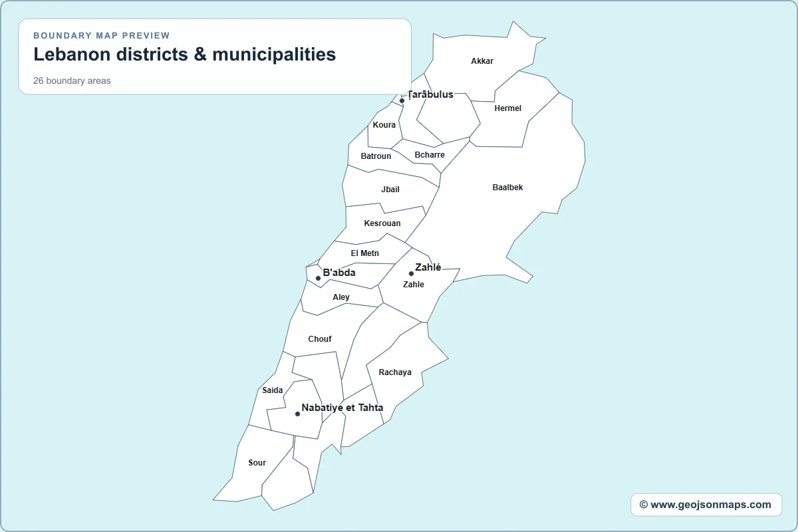Image resolution: width=798 pixels, height=532 pixels.
Task: Click the Zahlé city marker dot
Action: click(411, 274)
